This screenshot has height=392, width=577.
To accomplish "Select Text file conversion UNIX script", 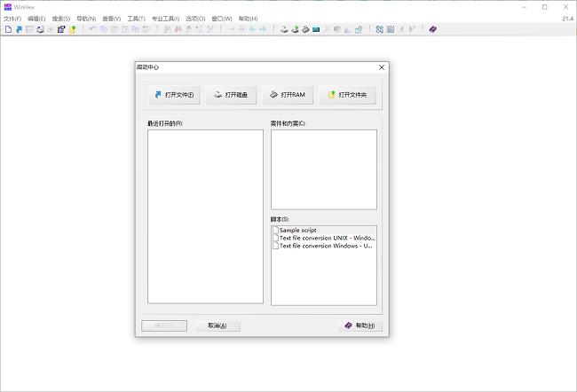I will point(325,238).
